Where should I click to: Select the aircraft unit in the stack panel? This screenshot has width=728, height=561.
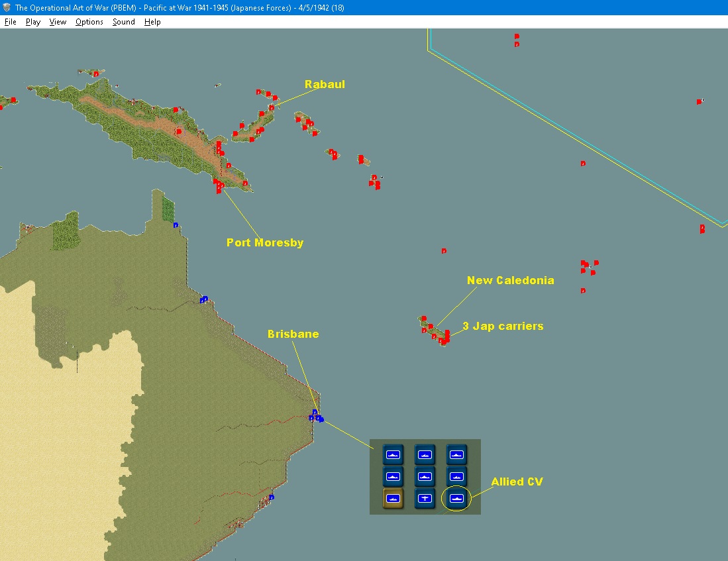pos(425,498)
